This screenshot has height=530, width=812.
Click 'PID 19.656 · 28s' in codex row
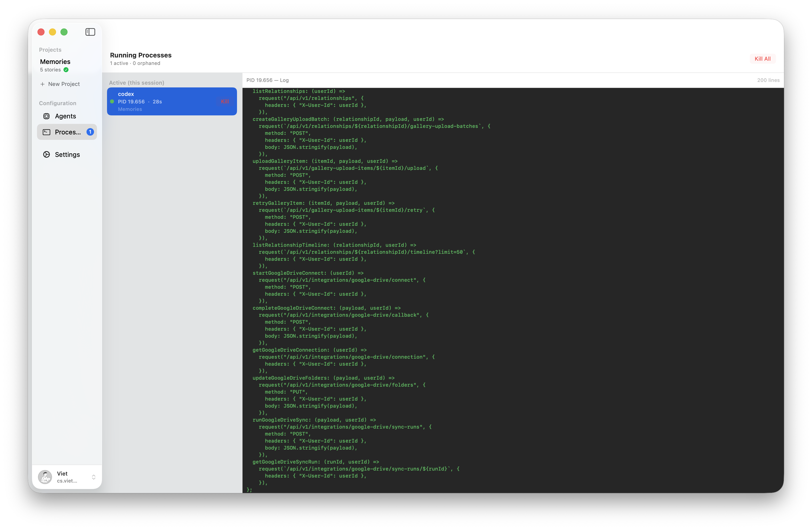tap(140, 102)
